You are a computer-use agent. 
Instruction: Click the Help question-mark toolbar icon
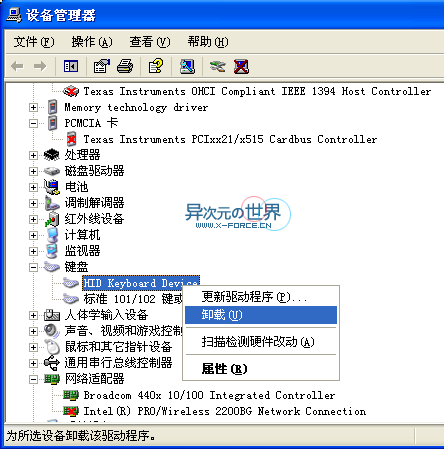[x=156, y=66]
